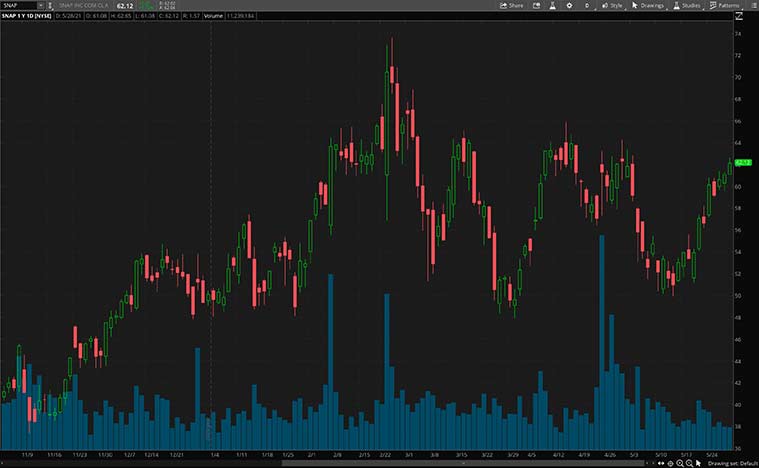Click the zoom out magnifier icon
This screenshot has width=759, height=468.
coord(689,464)
